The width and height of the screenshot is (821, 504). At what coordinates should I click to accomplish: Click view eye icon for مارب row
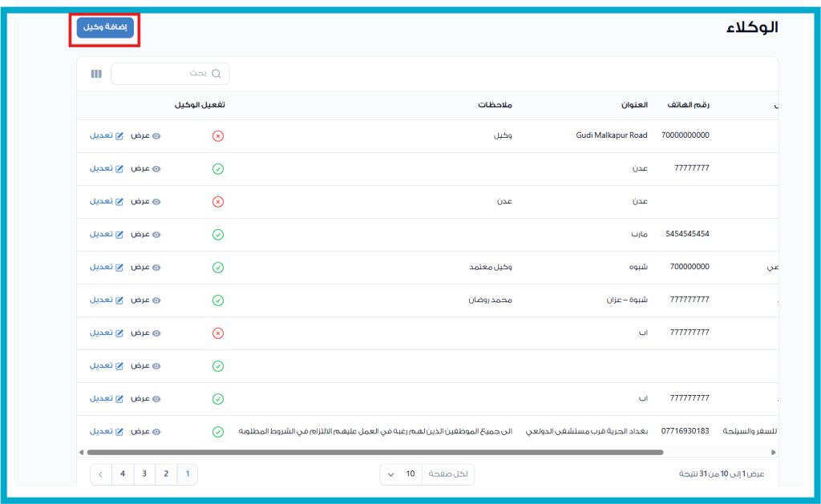[x=156, y=234]
